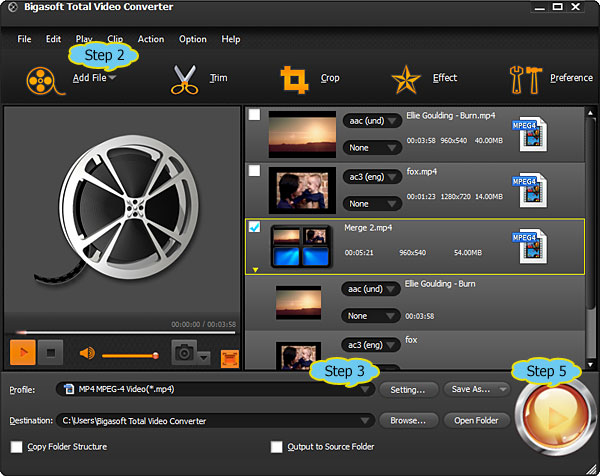Open the Edit menu
The width and height of the screenshot is (600, 476).
(53, 39)
